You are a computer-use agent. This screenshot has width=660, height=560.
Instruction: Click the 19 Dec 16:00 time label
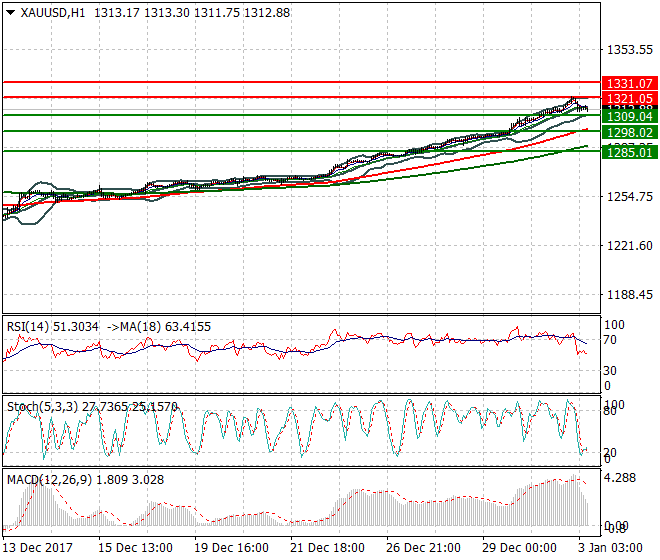pyautogui.click(x=231, y=548)
